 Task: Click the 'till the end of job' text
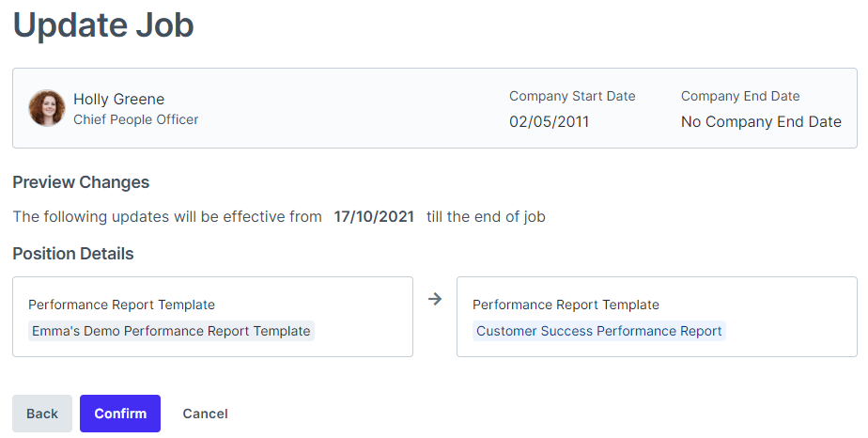click(x=486, y=216)
